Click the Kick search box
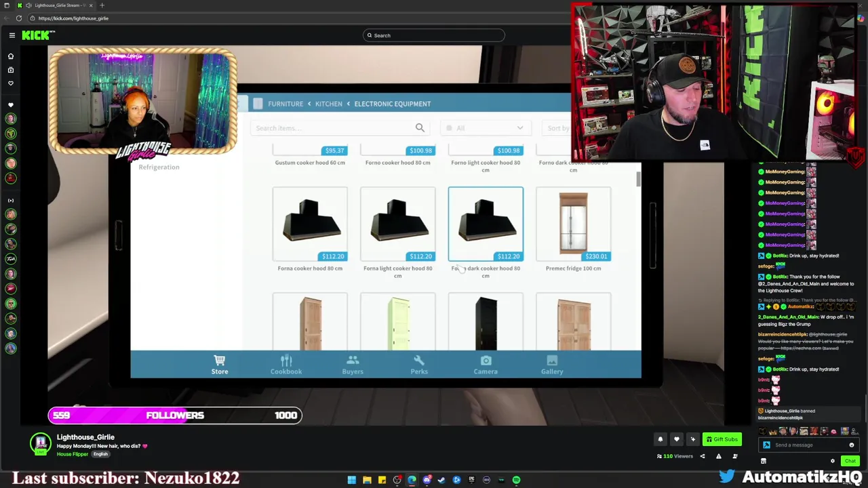This screenshot has height=488, width=868. tap(434, 35)
